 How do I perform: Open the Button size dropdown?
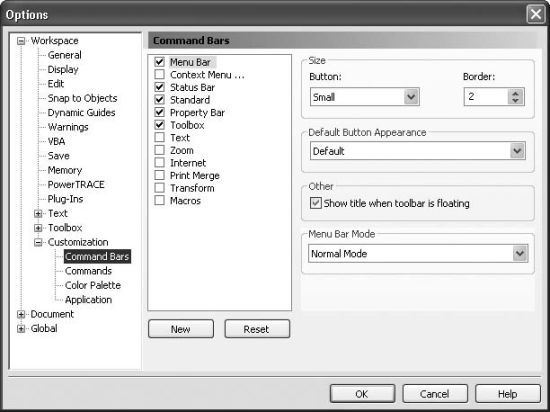(411, 97)
